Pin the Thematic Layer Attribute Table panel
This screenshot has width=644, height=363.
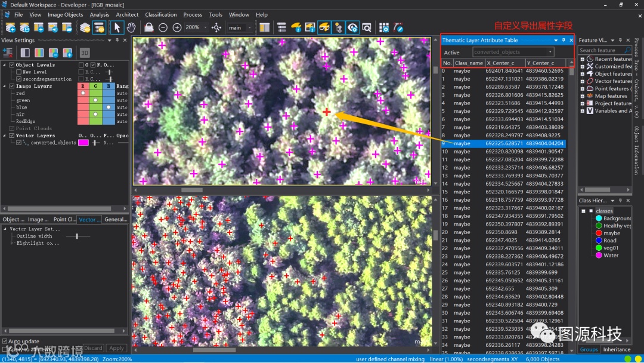(563, 41)
